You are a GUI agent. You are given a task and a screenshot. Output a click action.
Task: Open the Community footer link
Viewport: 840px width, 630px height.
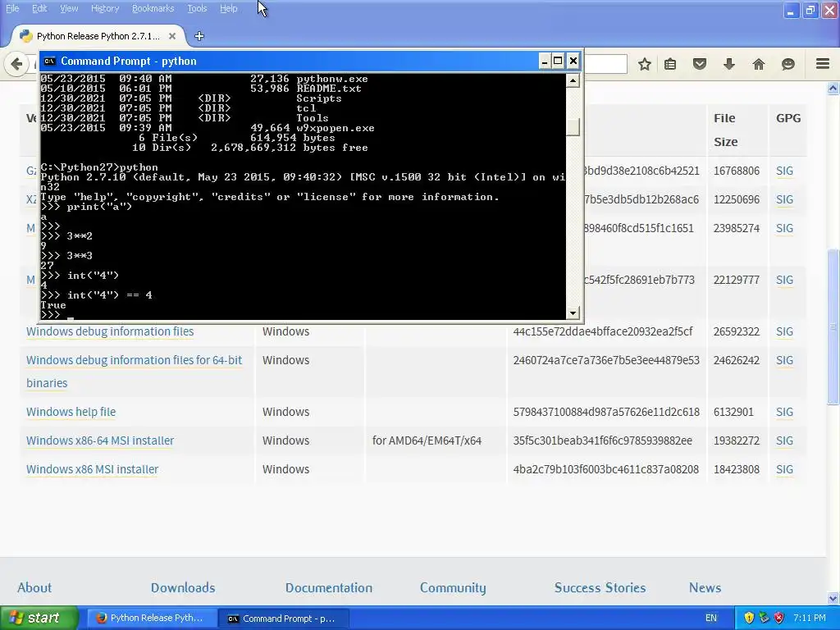click(x=453, y=587)
